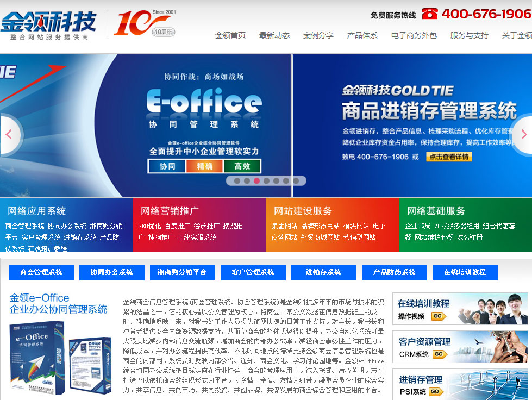Open the 进销存管理 sidebar banner title
Viewport: 532px width, 400px height.
click(421, 380)
